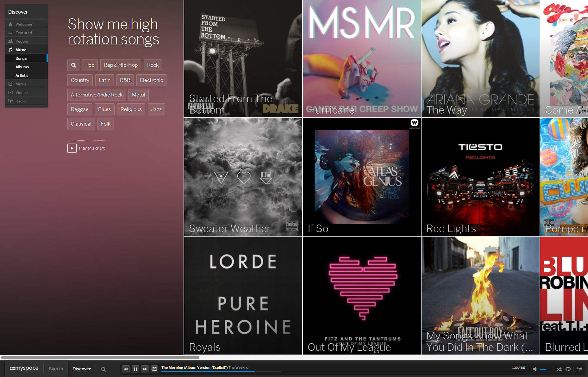This screenshot has width=588, height=377.
Task: Select the Artists submenu item
Action: [26, 75]
